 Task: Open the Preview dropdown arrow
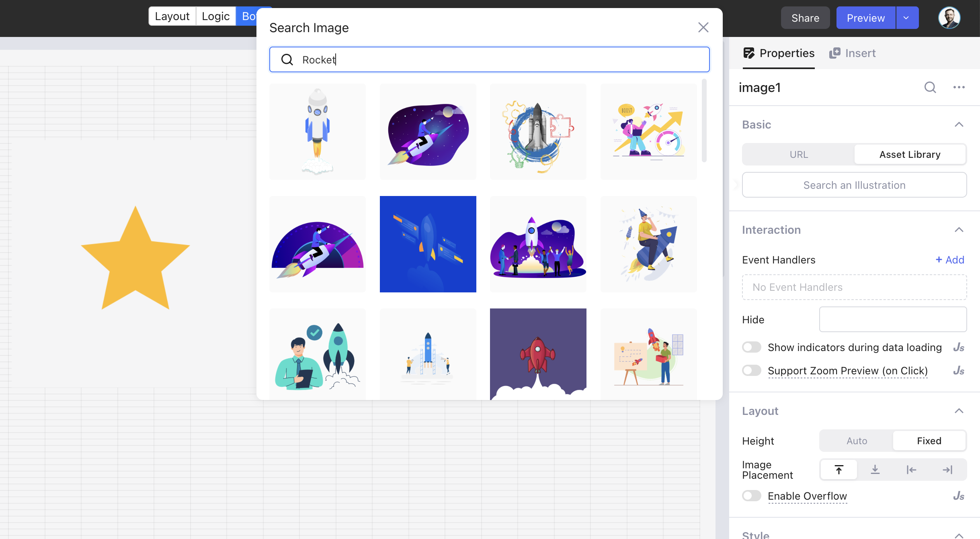[906, 18]
